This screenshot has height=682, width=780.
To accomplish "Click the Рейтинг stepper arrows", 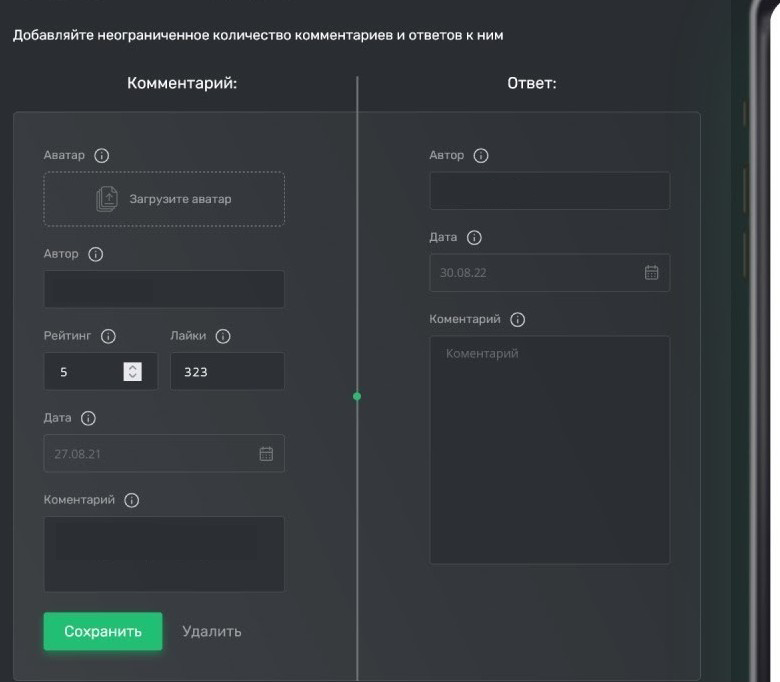I will 132,372.
